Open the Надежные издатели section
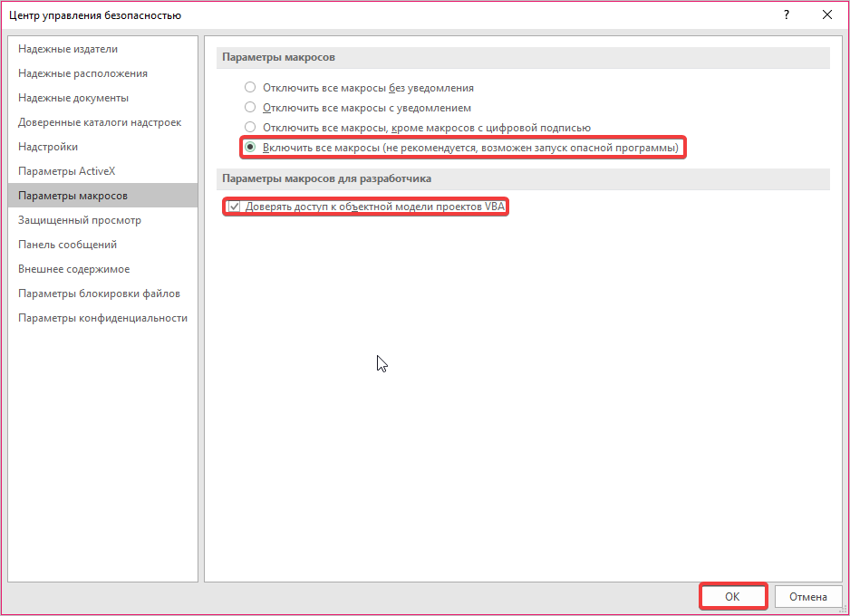Screen dimensions: 850x616 68,49
